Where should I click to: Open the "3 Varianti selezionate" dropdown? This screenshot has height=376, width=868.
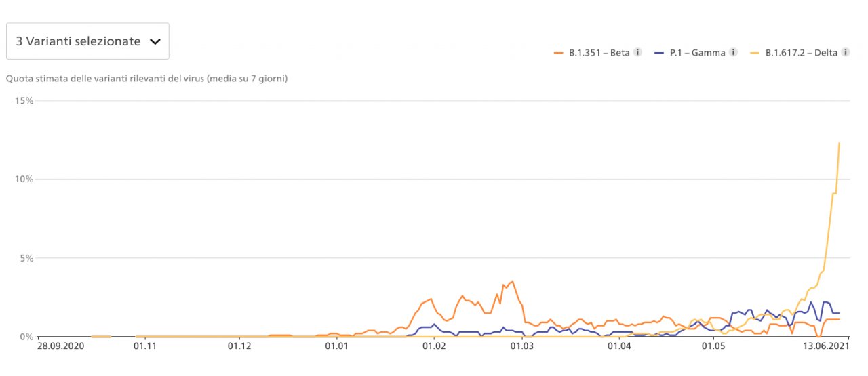[87, 41]
